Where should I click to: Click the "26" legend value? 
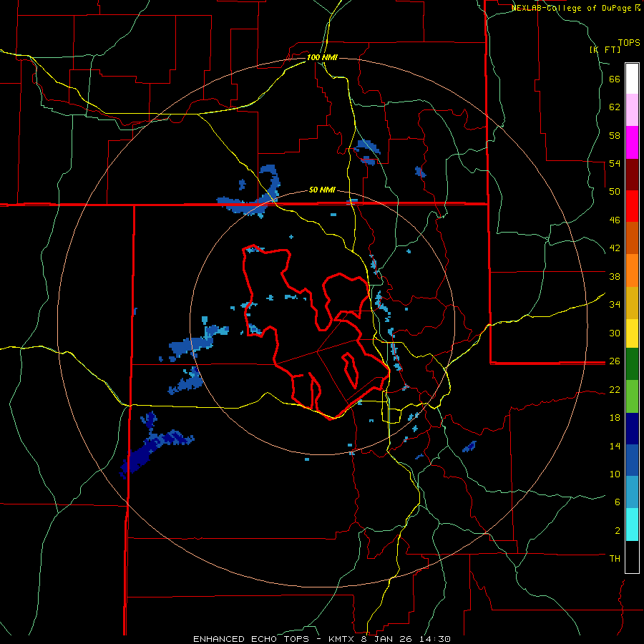[x=615, y=361]
